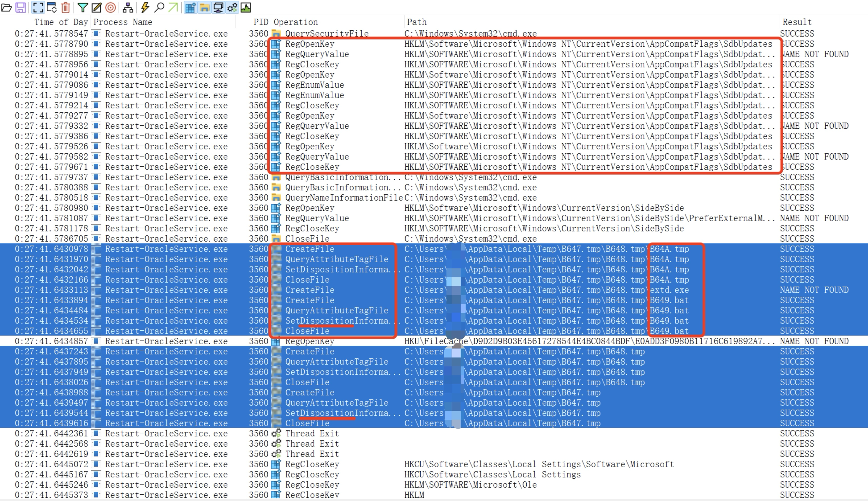Toggle Show Registry Activity filter
Viewport: 868px width, 501px height.
click(x=190, y=7)
